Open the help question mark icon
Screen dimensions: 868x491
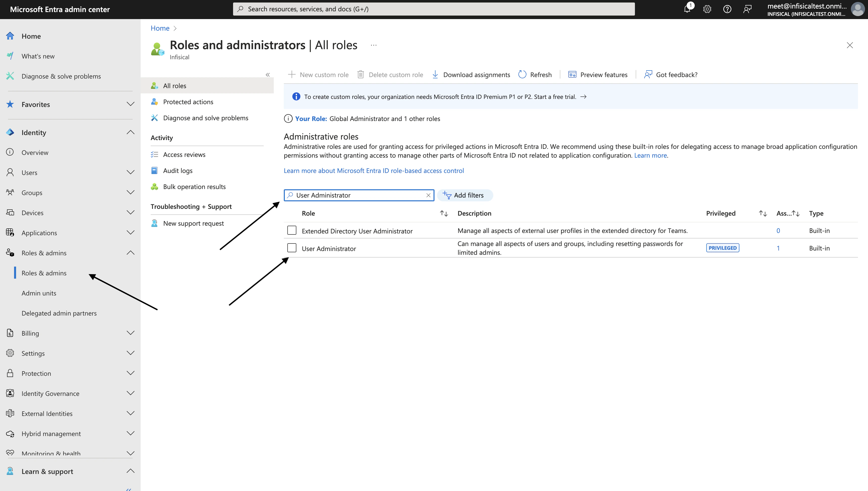[x=727, y=9]
